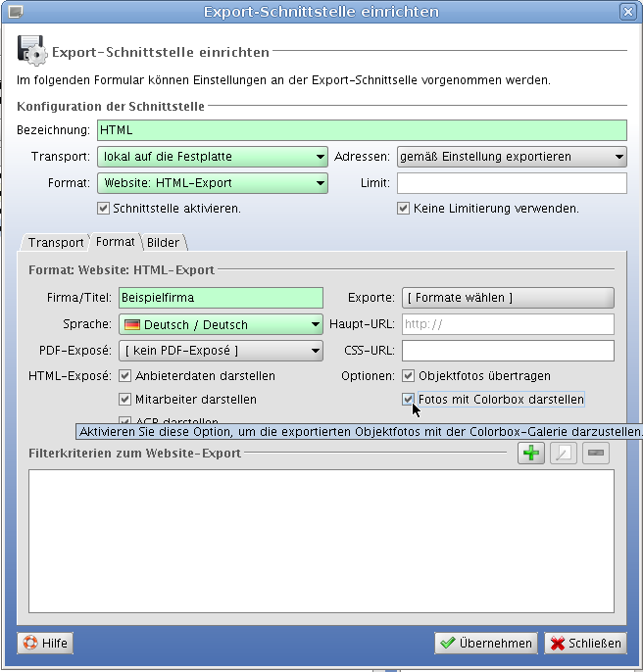The width and height of the screenshot is (643, 672).
Task: Uncheck 'Objektfotos übertragen' option
Action: click(409, 376)
